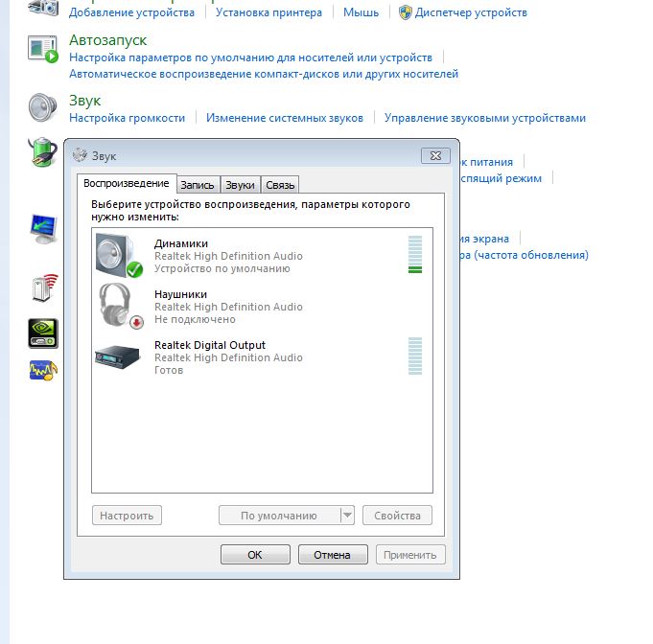Click the Настроить button
653x644 pixels.
[127, 516]
